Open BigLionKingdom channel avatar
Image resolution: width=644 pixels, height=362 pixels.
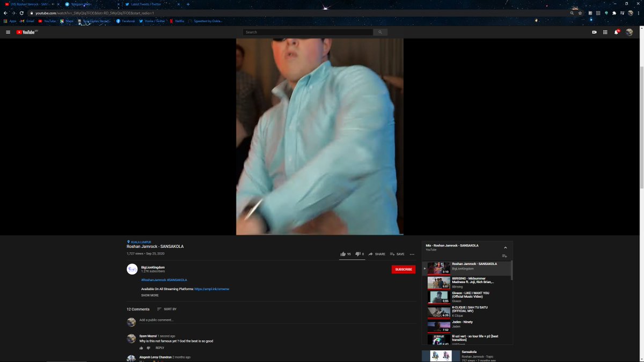point(132,269)
